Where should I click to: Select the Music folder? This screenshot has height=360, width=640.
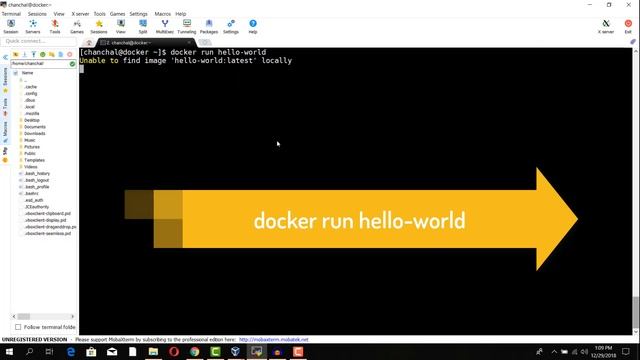(x=29, y=140)
